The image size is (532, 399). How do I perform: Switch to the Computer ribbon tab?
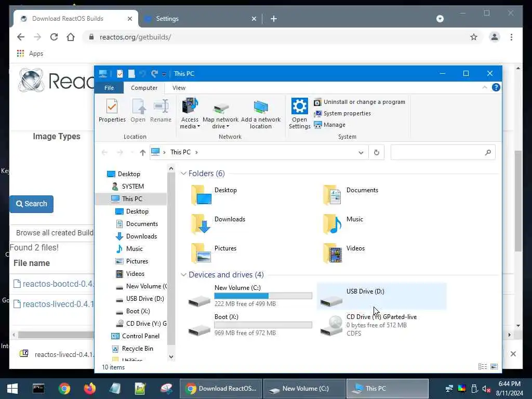(144, 88)
